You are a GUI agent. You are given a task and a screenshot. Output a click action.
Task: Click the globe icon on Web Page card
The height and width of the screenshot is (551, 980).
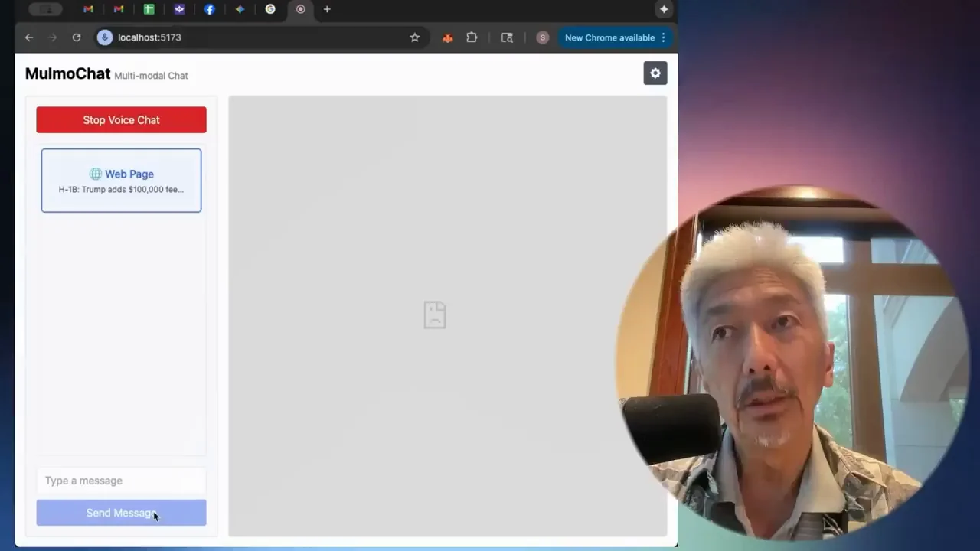[x=95, y=174]
